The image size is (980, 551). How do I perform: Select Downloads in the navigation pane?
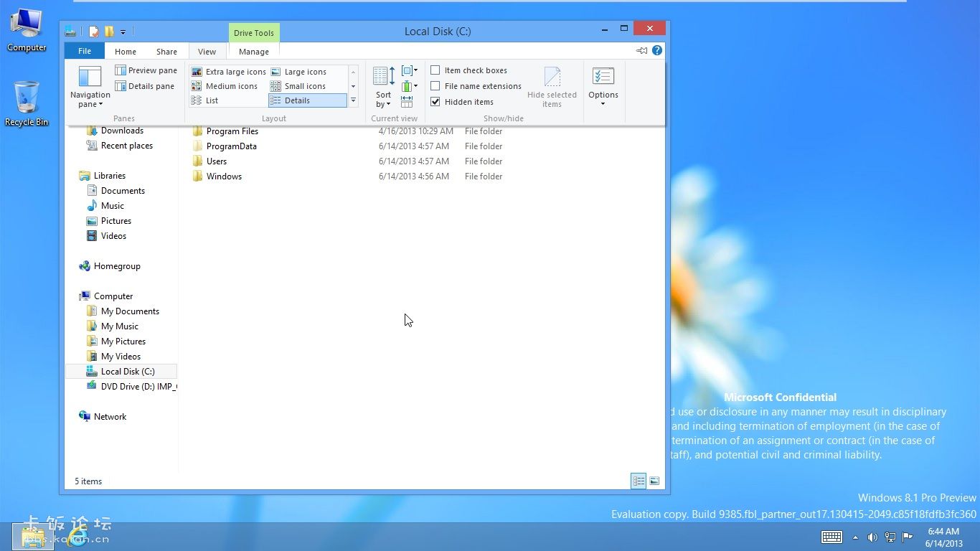click(x=115, y=131)
